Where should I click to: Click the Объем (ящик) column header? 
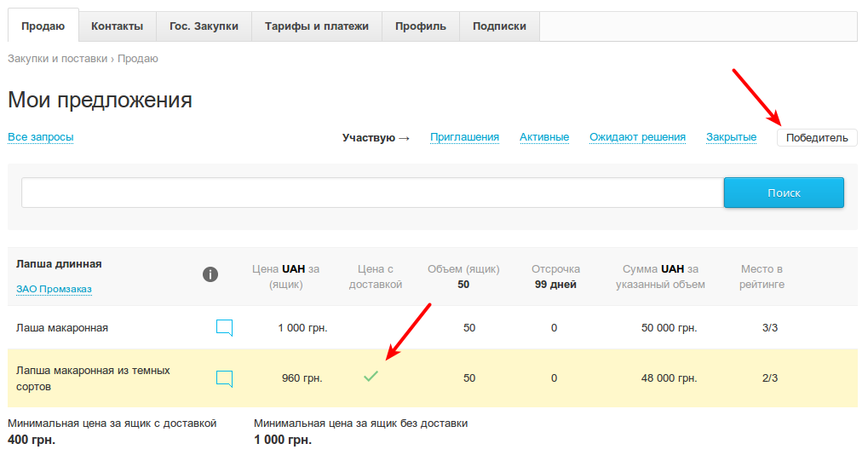[463, 276]
